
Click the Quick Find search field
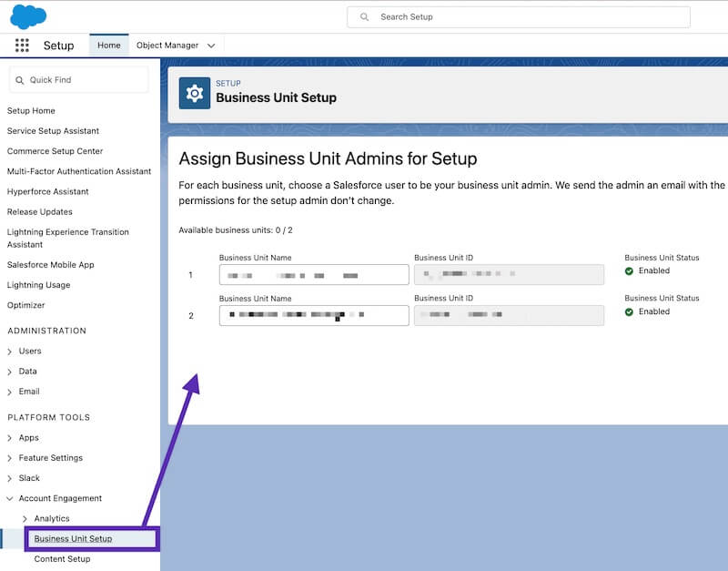point(82,80)
